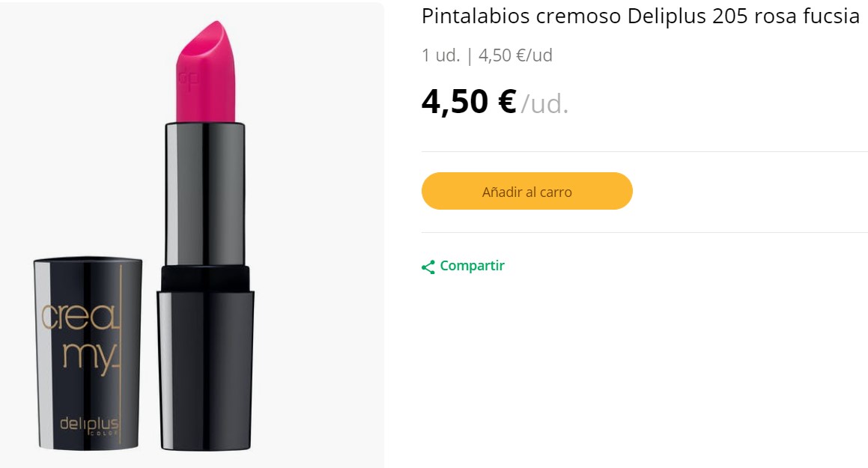The height and width of the screenshot is (468, 868).
Task: Click the dark metallic lipstick middle tube
Action: click(206, 193)
